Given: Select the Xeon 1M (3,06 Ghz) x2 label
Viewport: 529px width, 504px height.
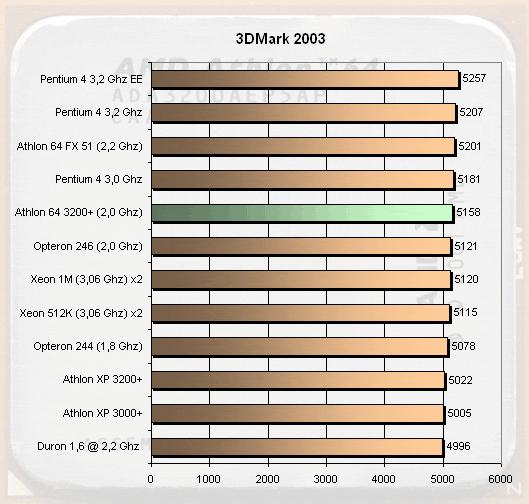Looking at the screenshot, I should [86, 280].
